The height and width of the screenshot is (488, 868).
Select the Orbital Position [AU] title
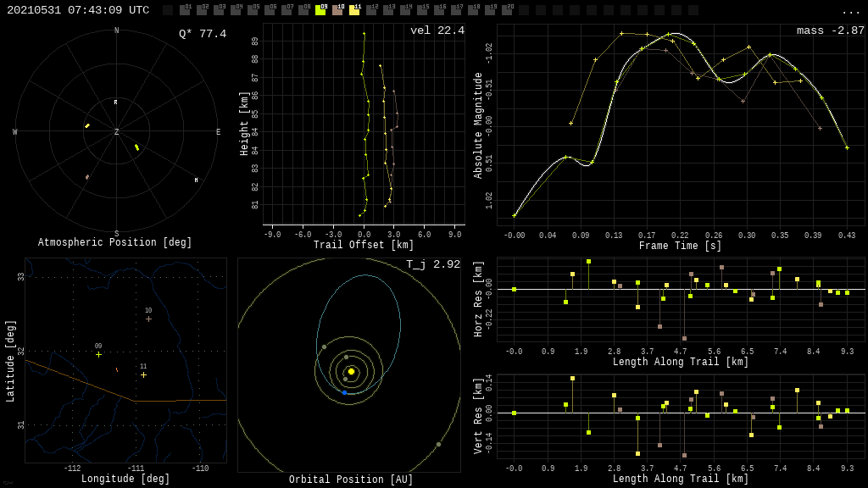point(351,480)
